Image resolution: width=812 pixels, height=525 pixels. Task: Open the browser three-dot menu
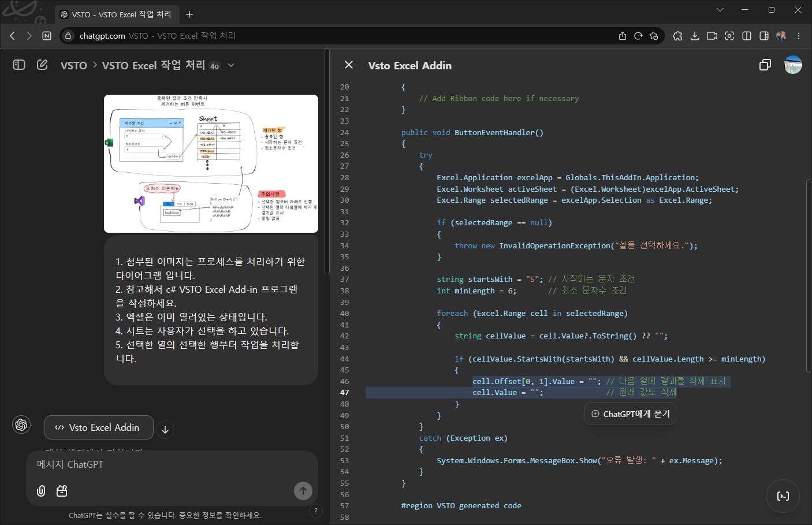pos(799,36)
